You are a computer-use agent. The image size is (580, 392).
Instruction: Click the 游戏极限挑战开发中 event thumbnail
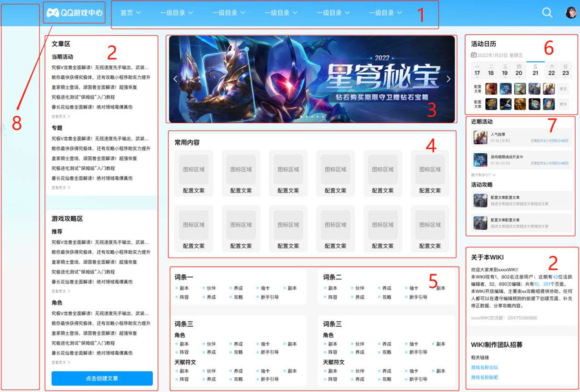point(480,160)
